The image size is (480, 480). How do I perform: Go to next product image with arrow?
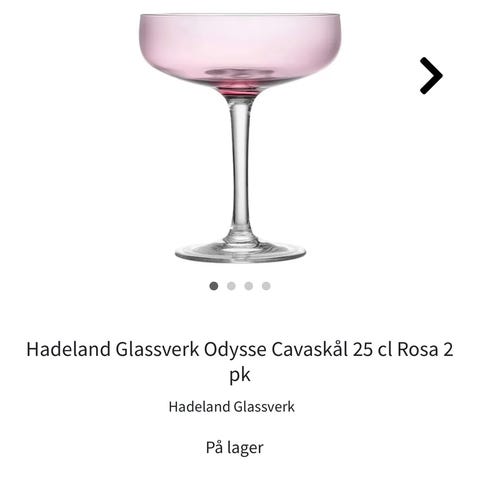click(431, 76)
